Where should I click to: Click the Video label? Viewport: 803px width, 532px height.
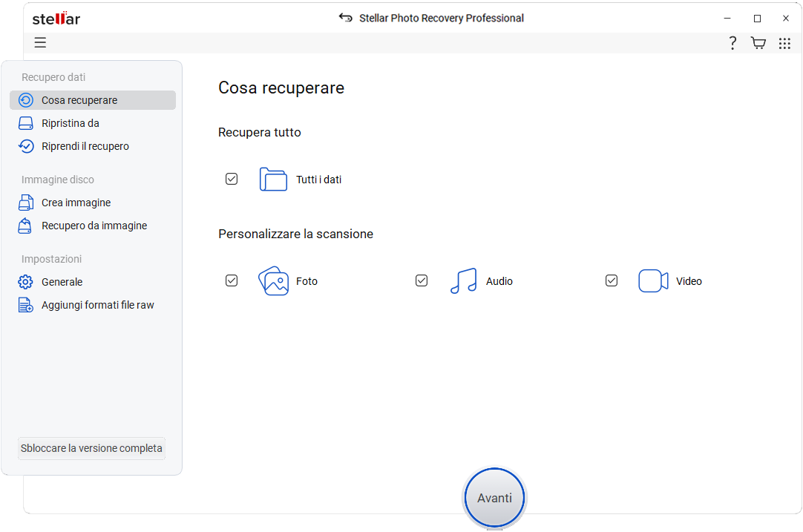click(x=689, y=281)
